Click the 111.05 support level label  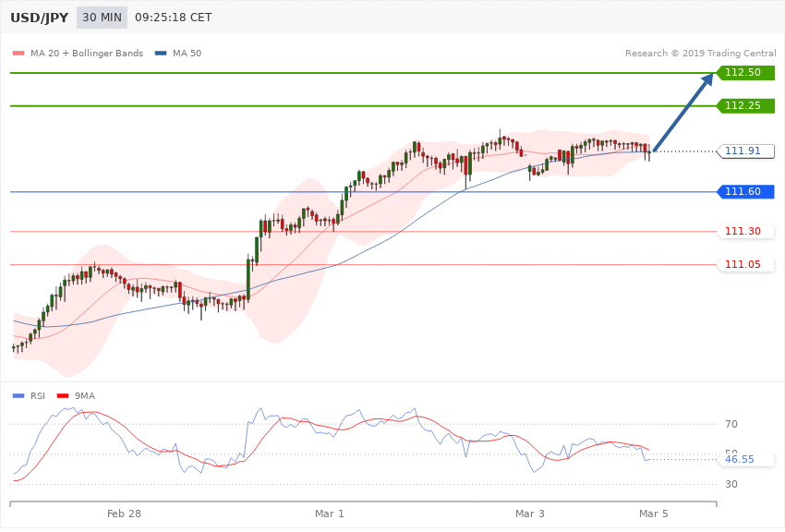746,264
